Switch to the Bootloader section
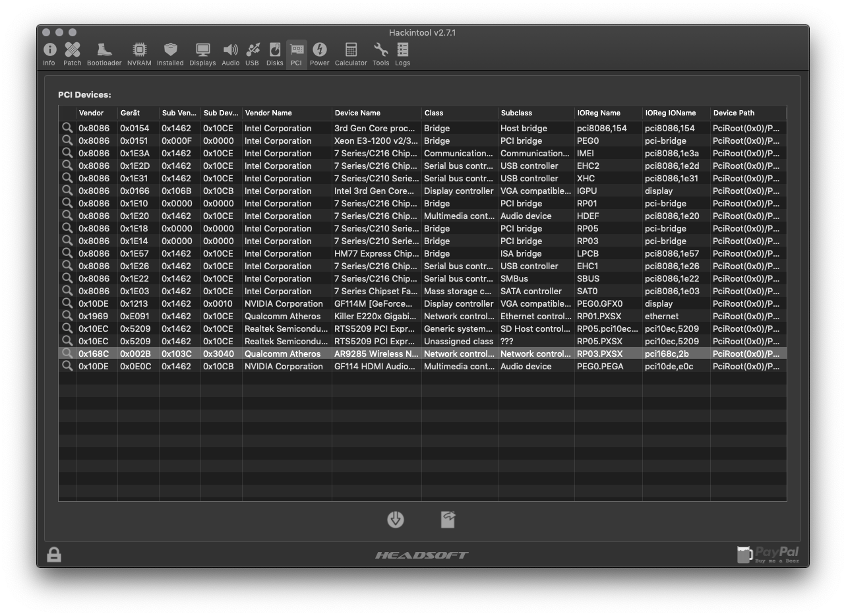Screen dimensions: 846x616 pos(104,55)
